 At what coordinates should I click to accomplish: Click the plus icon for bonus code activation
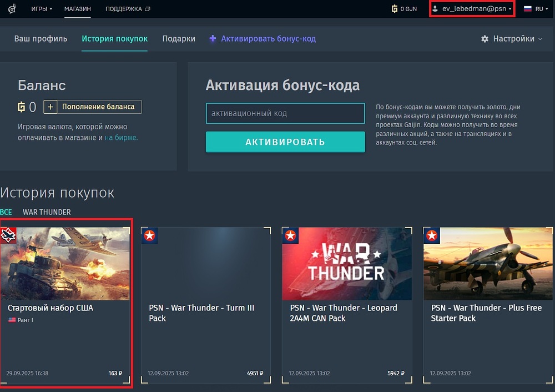pyautogui.click(x=213, y=39)
